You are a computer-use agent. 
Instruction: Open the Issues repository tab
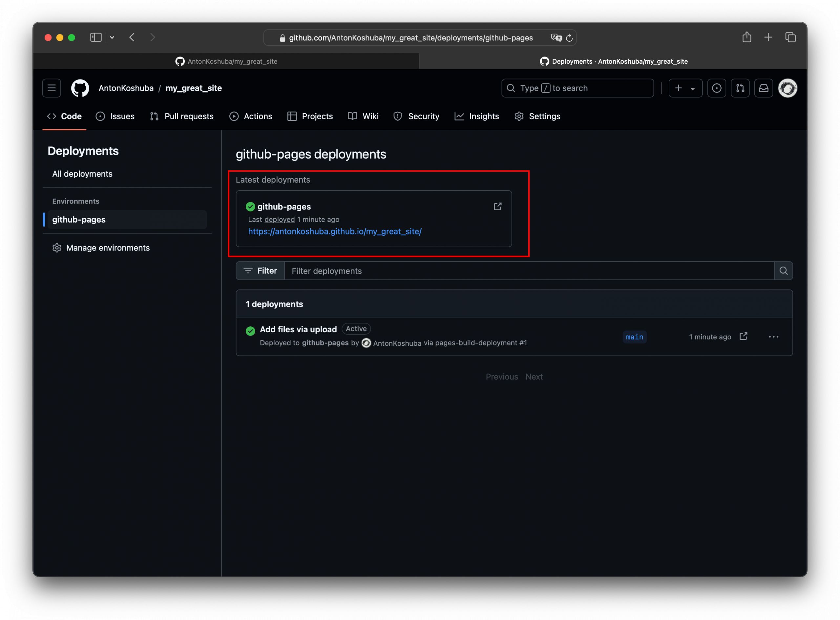pyautogui.click(x=115, y=116)
